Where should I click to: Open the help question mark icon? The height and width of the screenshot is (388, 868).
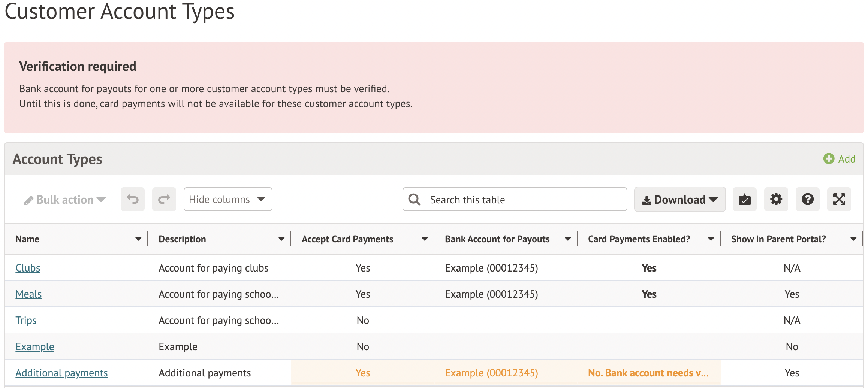(x=807, y=199)
